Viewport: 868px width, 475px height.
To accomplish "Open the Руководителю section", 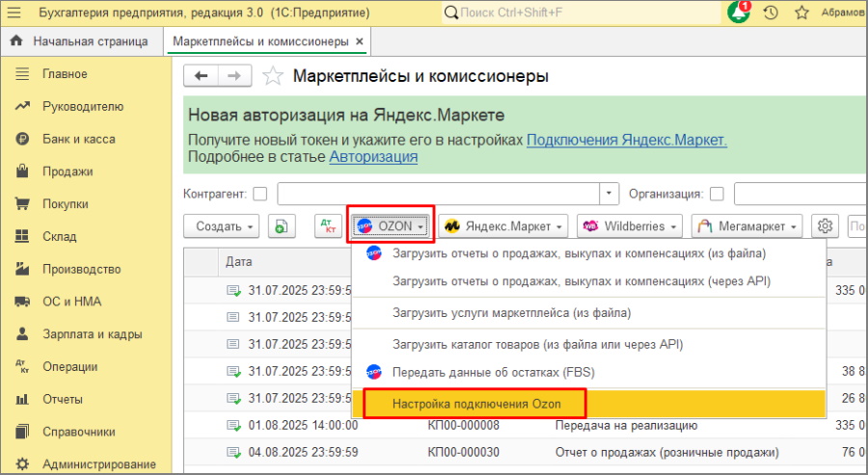I will [x=83, y=107].
